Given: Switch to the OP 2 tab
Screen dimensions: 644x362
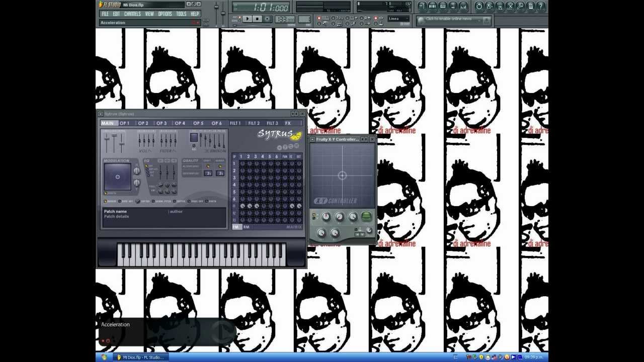Looking at the screenshot, I should click(x=143, y=123).
